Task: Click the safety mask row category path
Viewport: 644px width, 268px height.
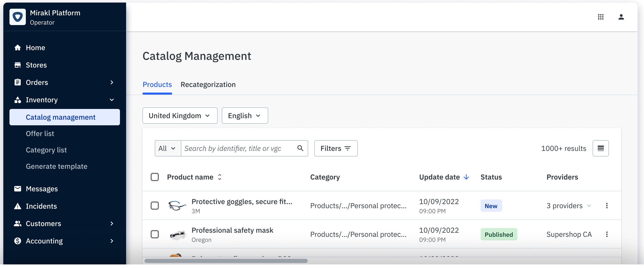Action: pos(358,234)
